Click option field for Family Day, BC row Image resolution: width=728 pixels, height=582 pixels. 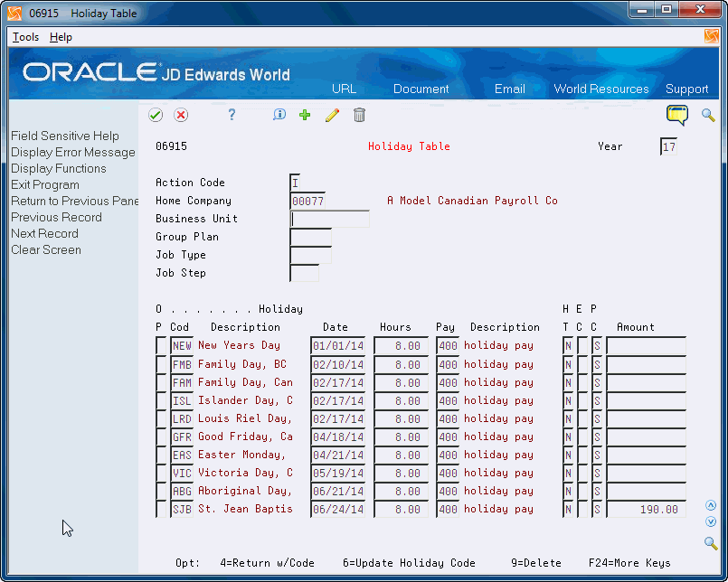coord(161,365)
